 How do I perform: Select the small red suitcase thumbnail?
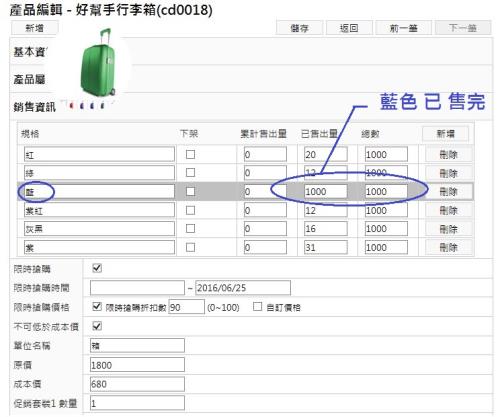(x=71, y=106)
